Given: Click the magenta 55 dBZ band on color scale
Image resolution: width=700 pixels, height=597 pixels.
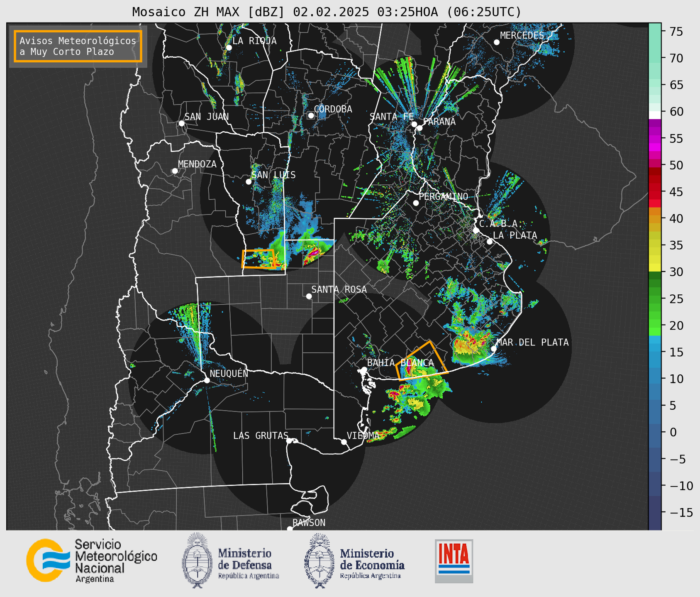Looking at the screenshot, I should click(655, 138).
